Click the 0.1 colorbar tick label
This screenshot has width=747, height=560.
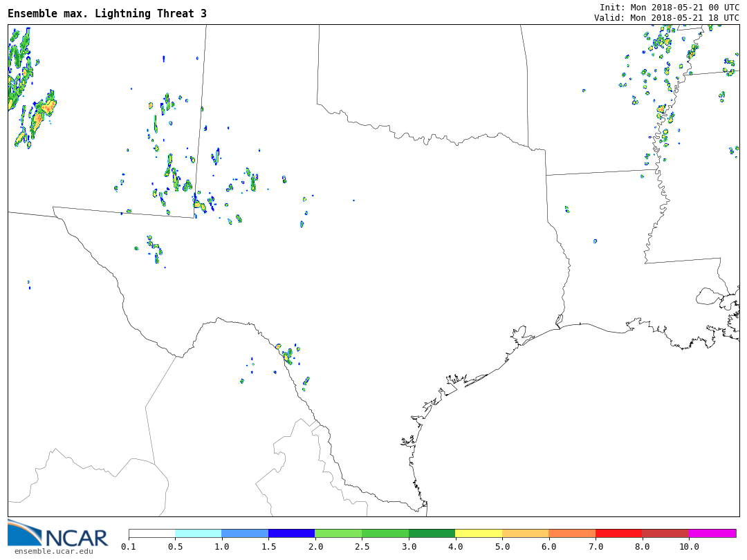(x=129, y=547)
